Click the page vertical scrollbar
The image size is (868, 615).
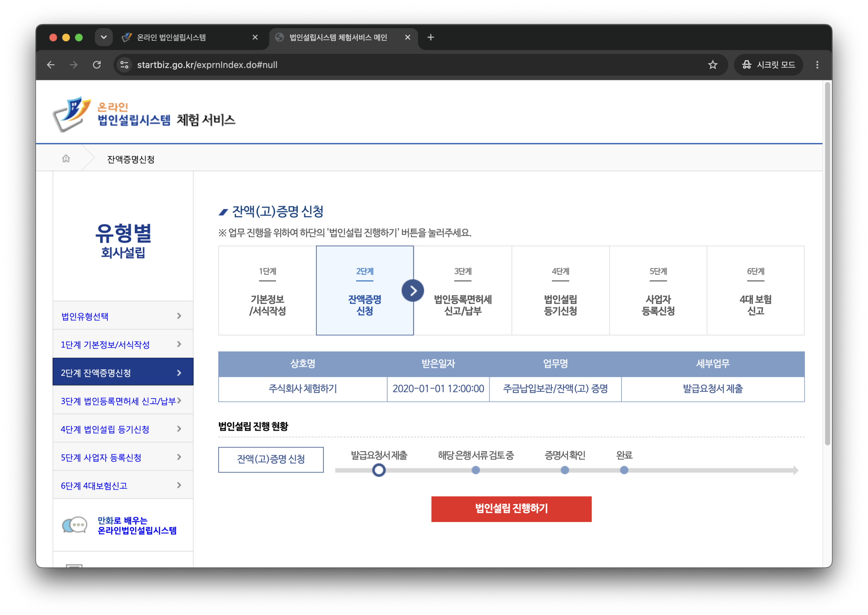827,264
